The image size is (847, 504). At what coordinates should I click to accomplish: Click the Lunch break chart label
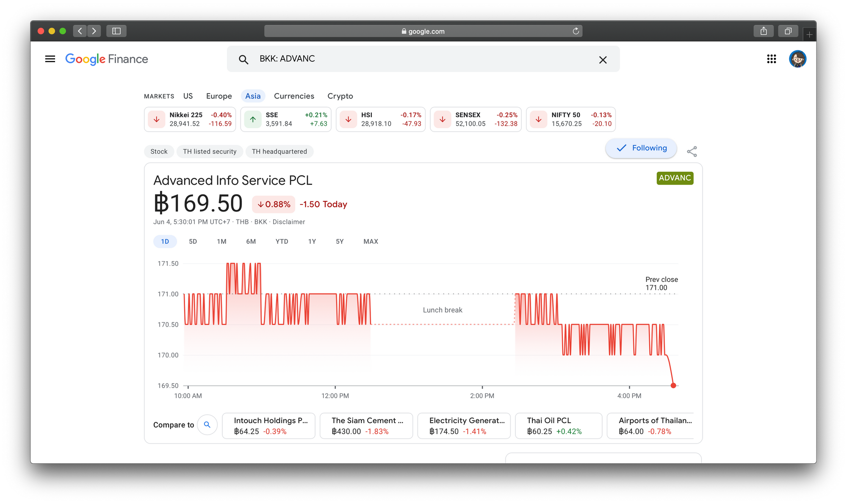coord(443,310)
